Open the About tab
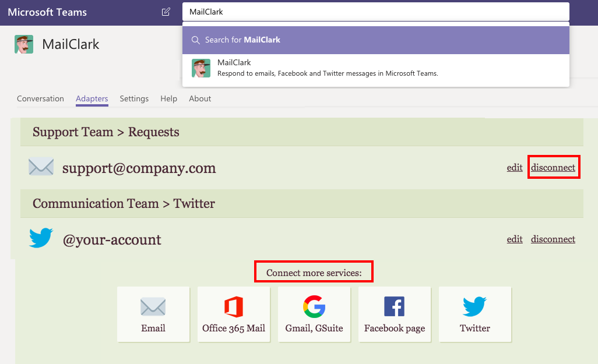Viewport: 598px width, 364px height. coord(200,99)
